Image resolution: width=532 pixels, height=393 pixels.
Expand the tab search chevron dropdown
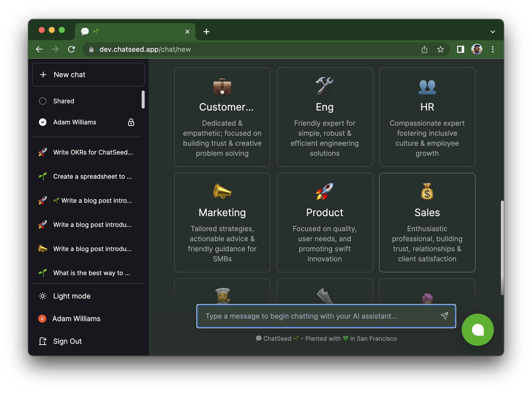[493, 32]
